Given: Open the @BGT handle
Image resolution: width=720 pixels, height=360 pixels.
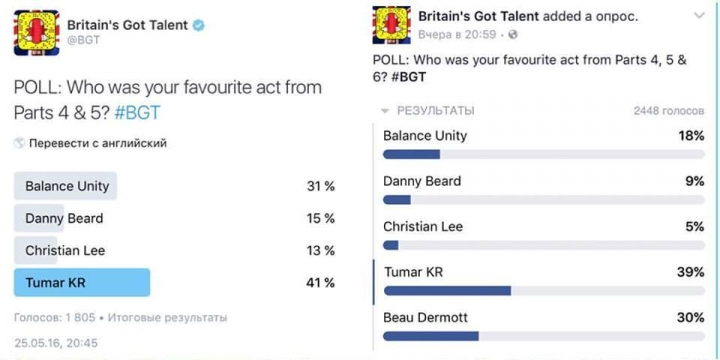Looking at the screenshot, I should pyautogui.click(x=83, y=40).
